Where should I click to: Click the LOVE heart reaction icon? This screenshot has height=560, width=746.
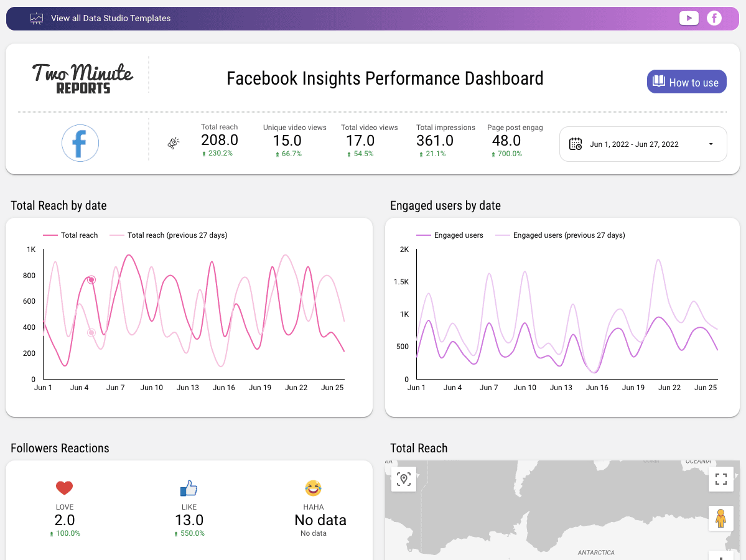(65, 488)
